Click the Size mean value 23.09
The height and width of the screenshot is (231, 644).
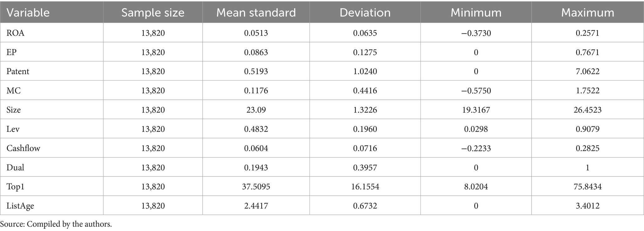click(x=256, y=110)
